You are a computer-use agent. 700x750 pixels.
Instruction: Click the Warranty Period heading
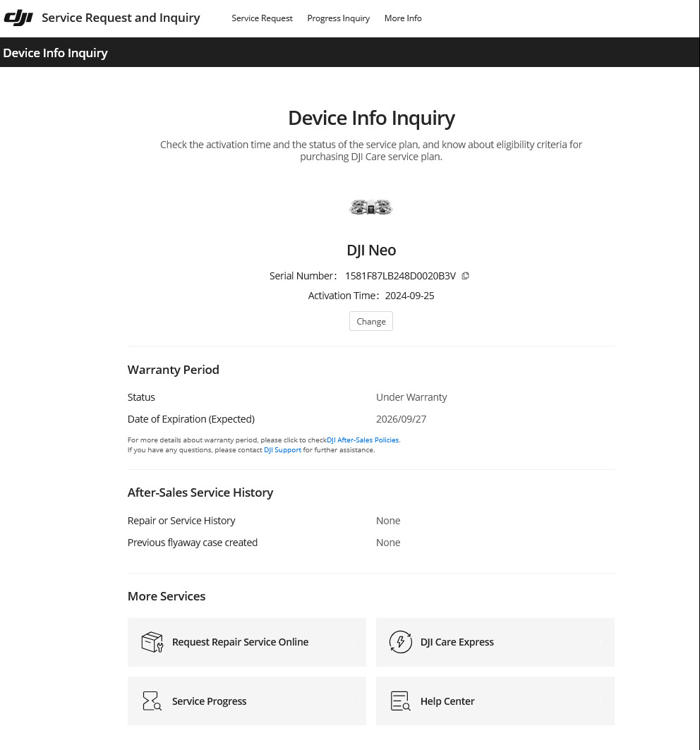coord(173,370)
